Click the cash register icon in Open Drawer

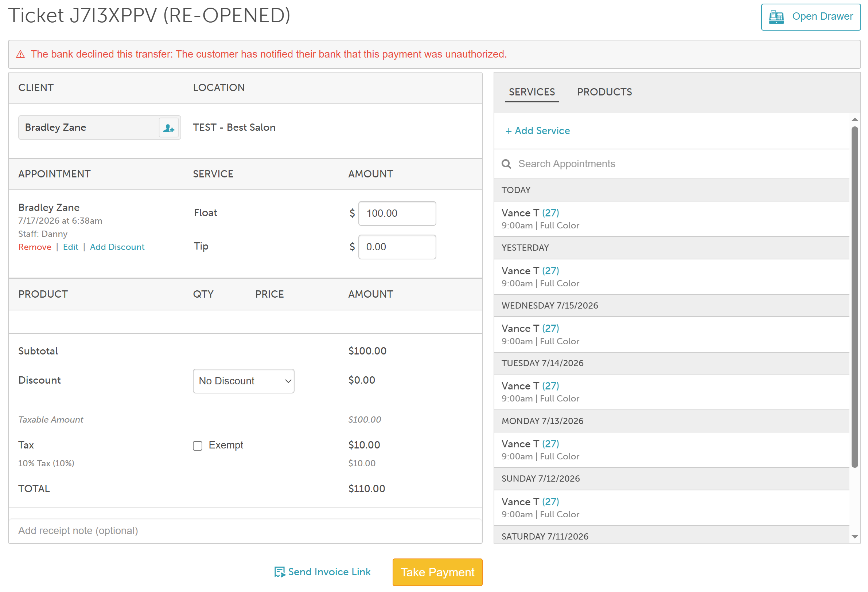pyautogui.click(x=776, y=17)
